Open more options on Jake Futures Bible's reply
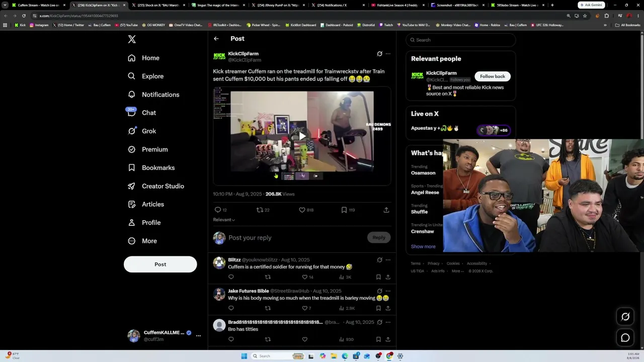This screenshot has width=644, height=362. (x=388, y=291)
